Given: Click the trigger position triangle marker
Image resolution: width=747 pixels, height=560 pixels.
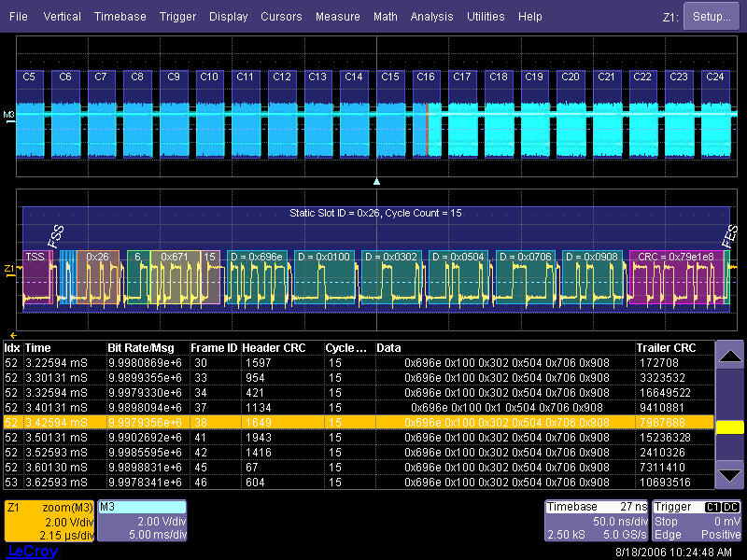Looking at the screenshot, I should coord(376,181).
